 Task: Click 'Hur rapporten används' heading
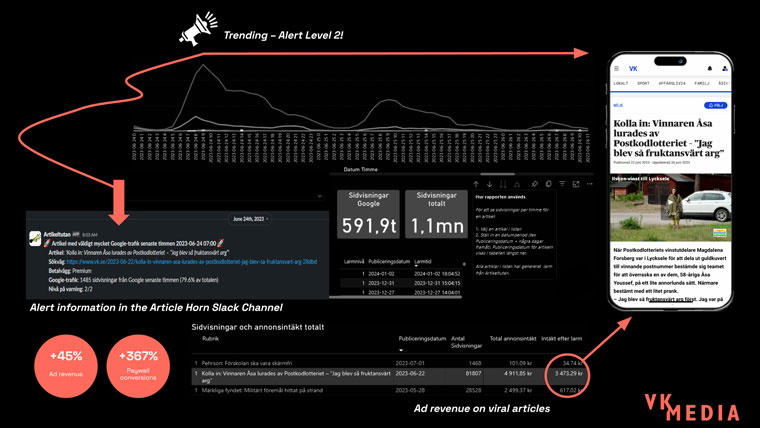[x=501, y=197]
